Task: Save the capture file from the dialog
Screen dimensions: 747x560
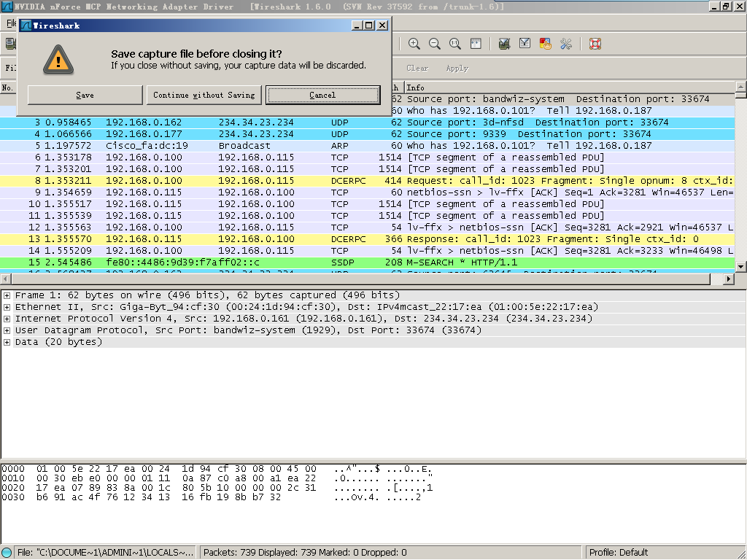Action: (x=85, y=95)
